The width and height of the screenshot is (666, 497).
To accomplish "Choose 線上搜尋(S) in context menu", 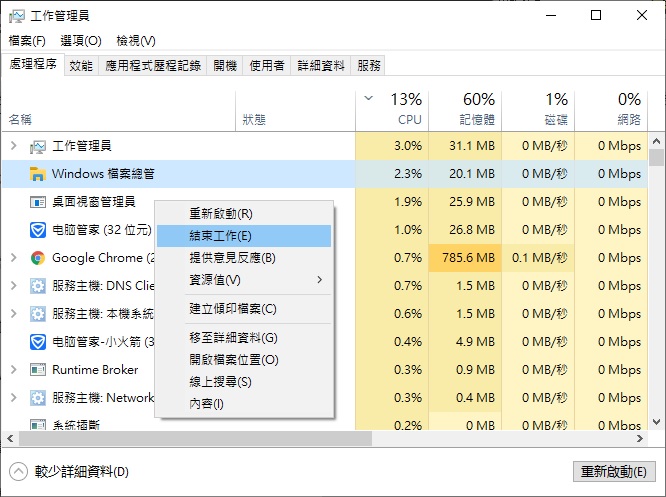I will [x=244, y=382].
